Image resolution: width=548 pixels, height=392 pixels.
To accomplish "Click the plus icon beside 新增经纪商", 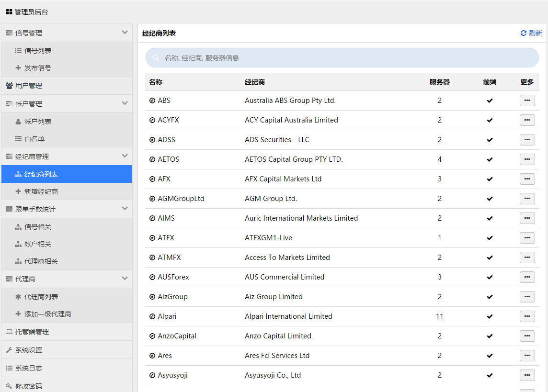I will pyautogui.click(x=18, y=191).
